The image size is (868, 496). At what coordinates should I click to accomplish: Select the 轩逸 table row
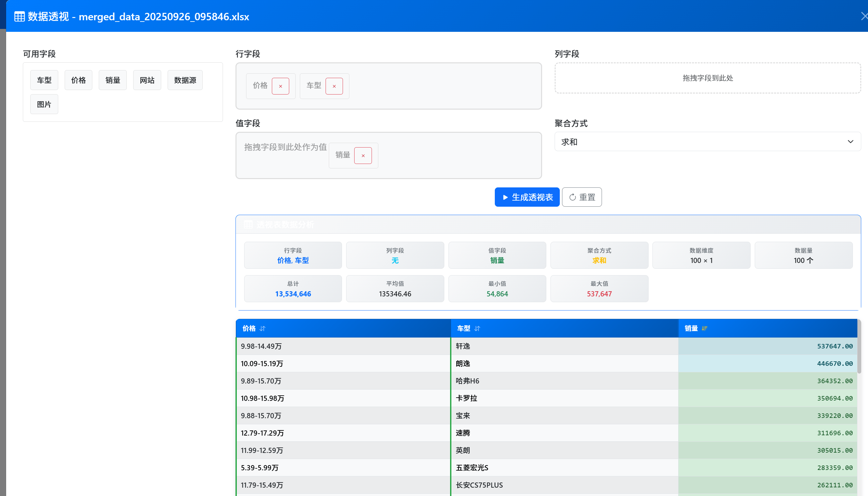tap(463, 346)
